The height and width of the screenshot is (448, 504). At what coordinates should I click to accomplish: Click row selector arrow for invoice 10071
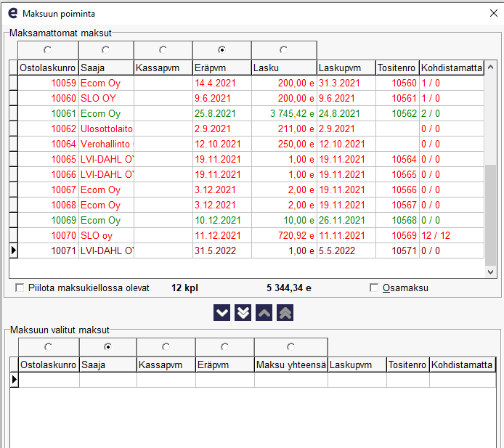tap(13, 251)
